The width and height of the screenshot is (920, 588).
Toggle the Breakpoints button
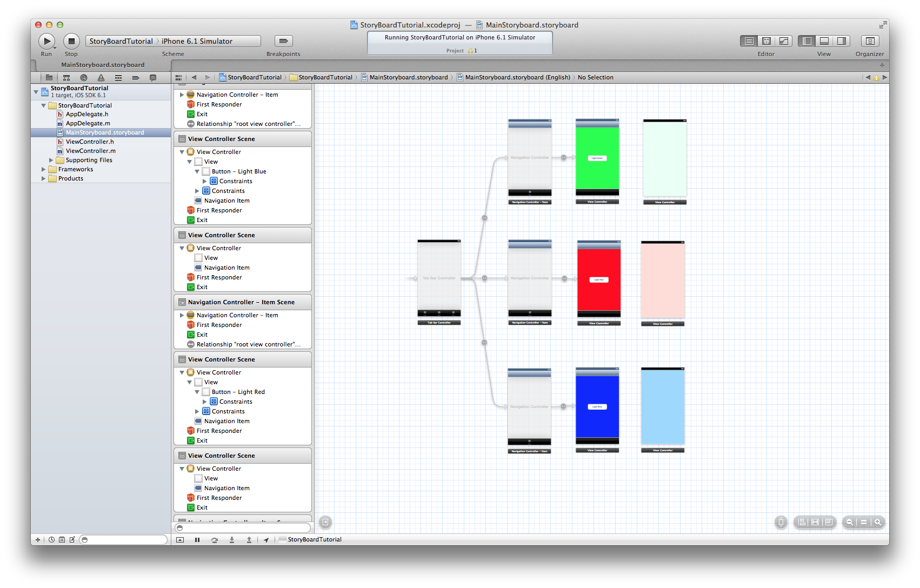pyautogui.click(x=283, y=41)
